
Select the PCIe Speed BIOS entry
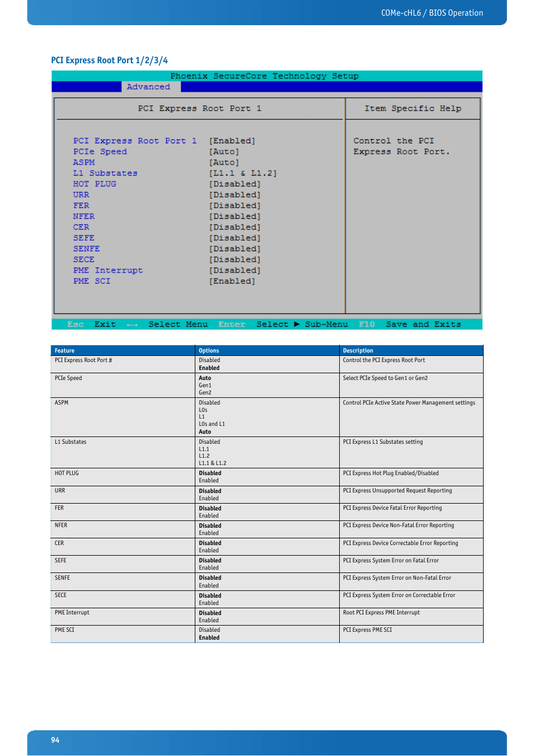pyautogui.click(x=100, y=152)
